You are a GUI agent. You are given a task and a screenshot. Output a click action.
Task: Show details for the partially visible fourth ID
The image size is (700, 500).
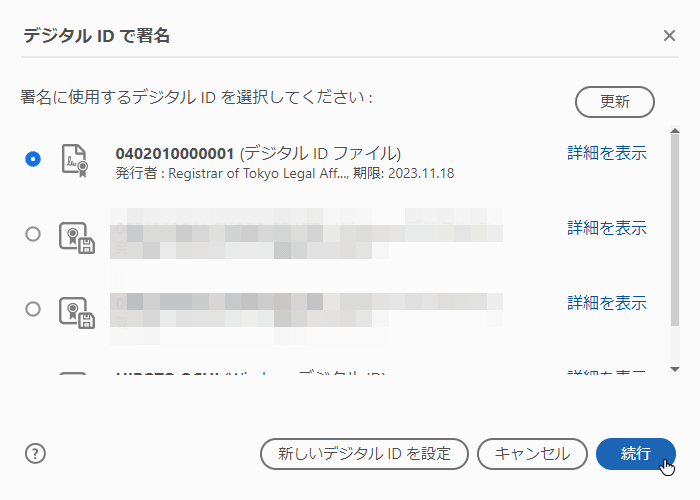[607, 374]
